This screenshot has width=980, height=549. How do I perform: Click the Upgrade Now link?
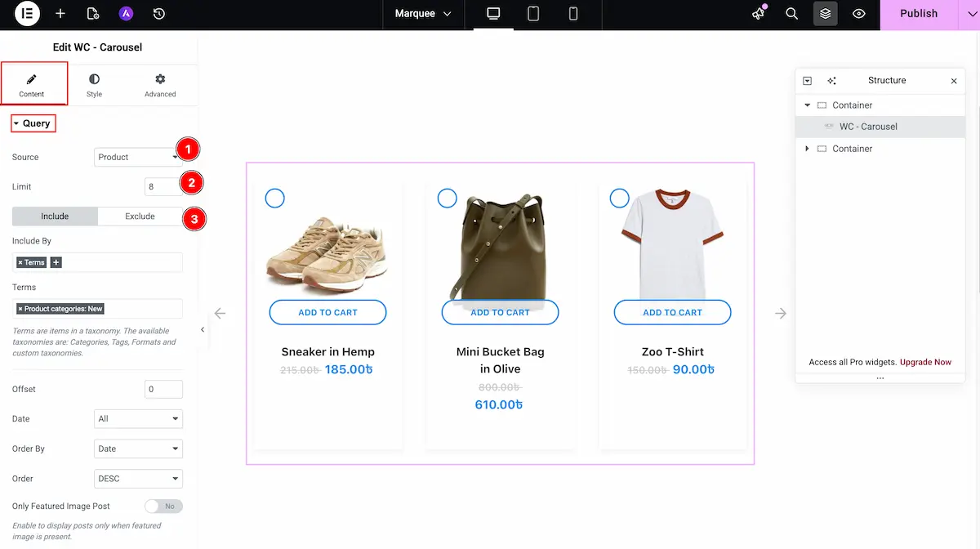925,362
